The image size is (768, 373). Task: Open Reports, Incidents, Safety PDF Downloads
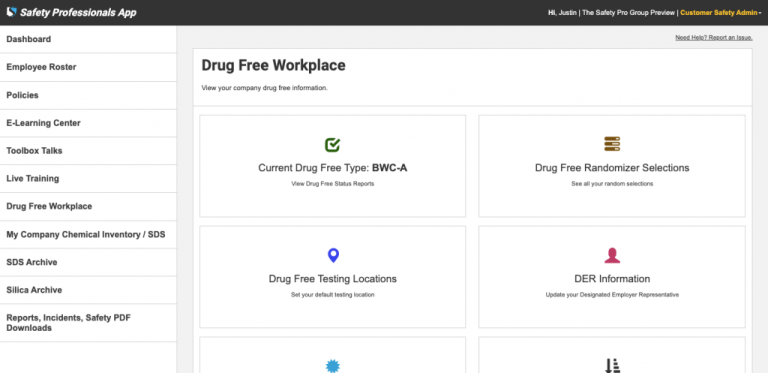pos(88,323)
